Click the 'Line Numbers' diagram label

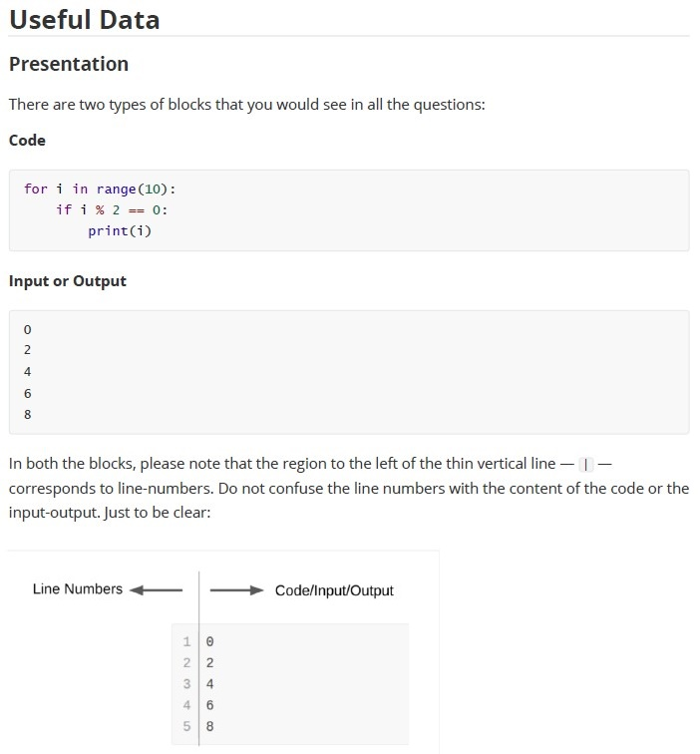pos(78,589)
